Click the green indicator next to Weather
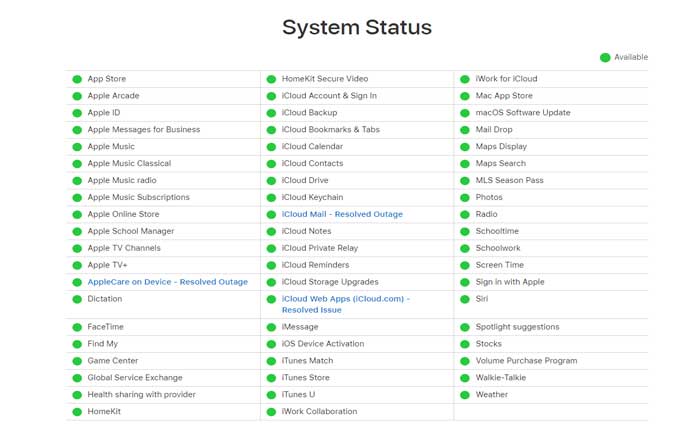Screen dimensions: 700x430 [465, 395]
